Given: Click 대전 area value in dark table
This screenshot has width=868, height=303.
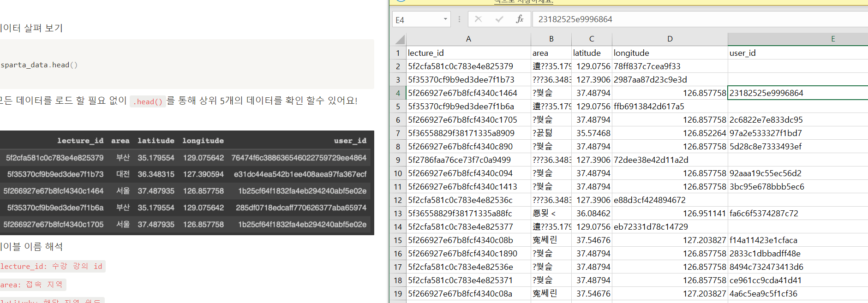Looking at the screenshot, I should 123,174.
